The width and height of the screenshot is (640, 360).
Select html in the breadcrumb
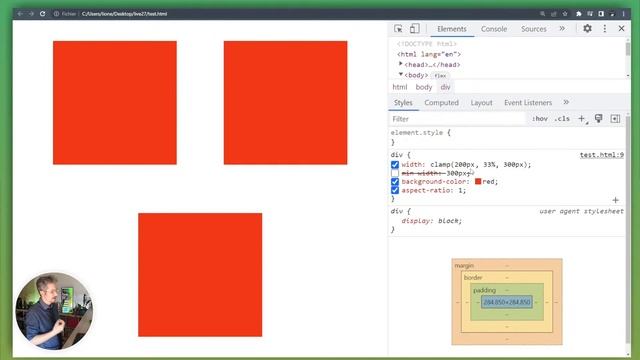point(400,87)
